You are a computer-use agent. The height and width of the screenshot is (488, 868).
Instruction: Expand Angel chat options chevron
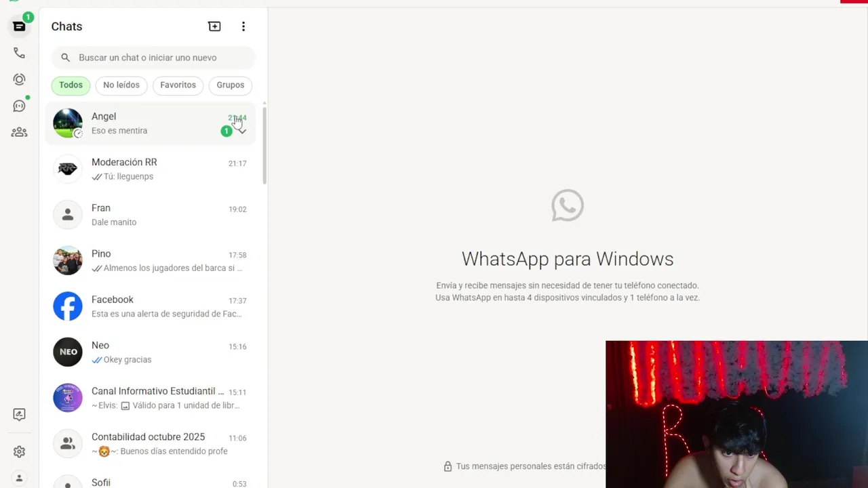point(242,131)
